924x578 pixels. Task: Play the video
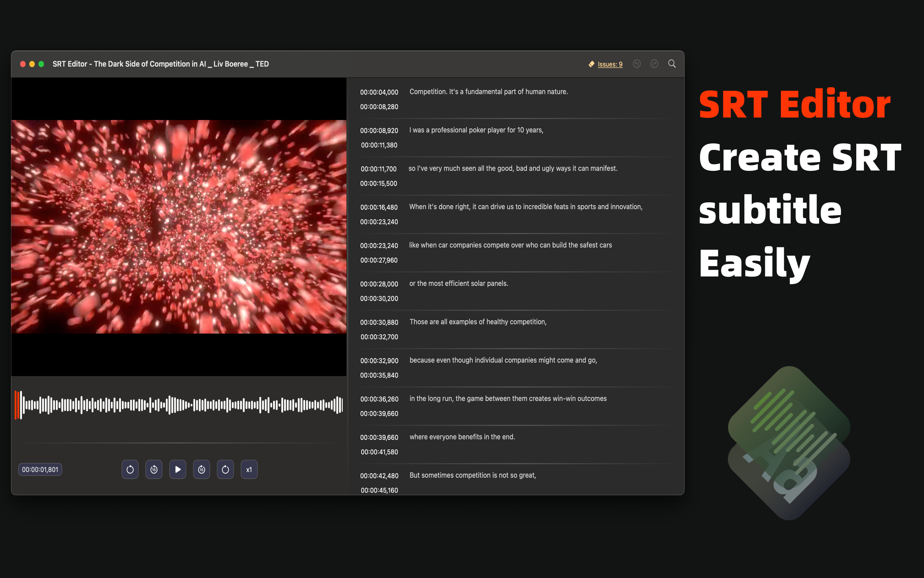click(x=178, y=469)
